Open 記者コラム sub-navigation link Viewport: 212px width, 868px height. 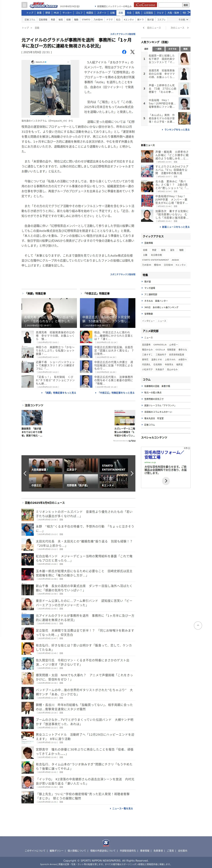pos(30,19)
